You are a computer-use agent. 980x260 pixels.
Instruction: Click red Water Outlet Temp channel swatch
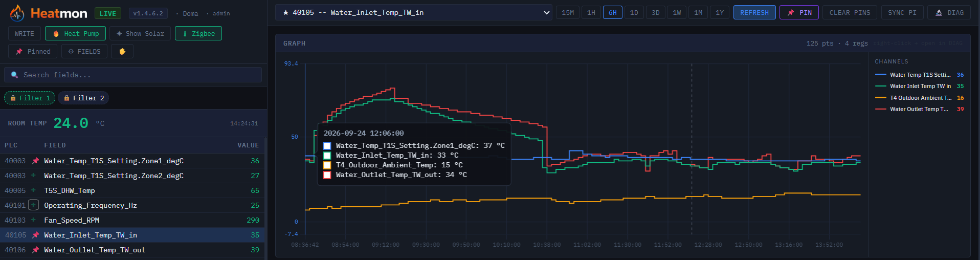pos(881,109)
